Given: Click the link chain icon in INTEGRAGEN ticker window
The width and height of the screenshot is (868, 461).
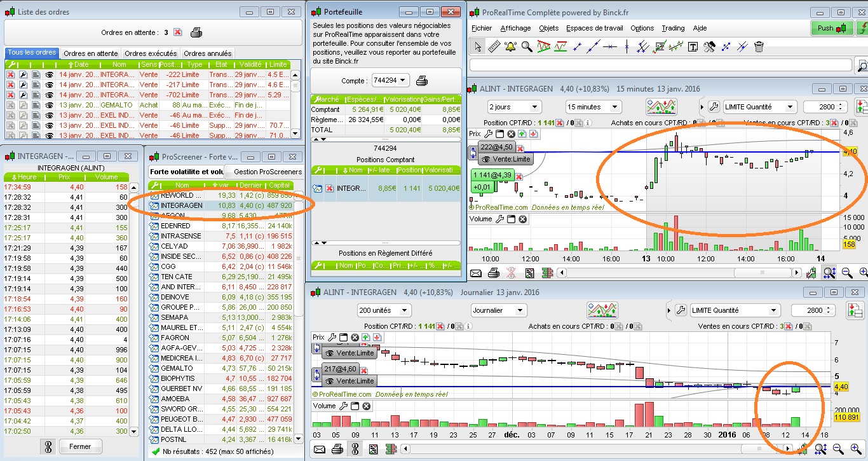Looking at the screenshot, I should coord(48,446).
